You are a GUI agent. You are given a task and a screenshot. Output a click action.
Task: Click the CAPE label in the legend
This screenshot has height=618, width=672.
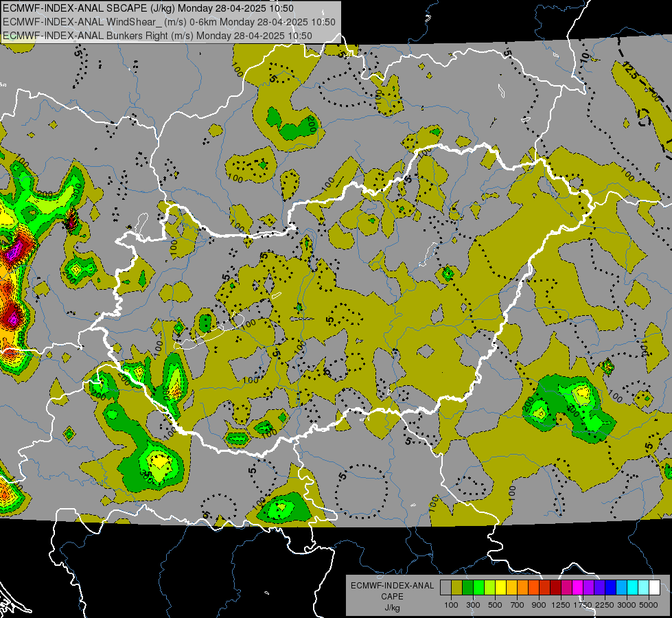[392, 597]
